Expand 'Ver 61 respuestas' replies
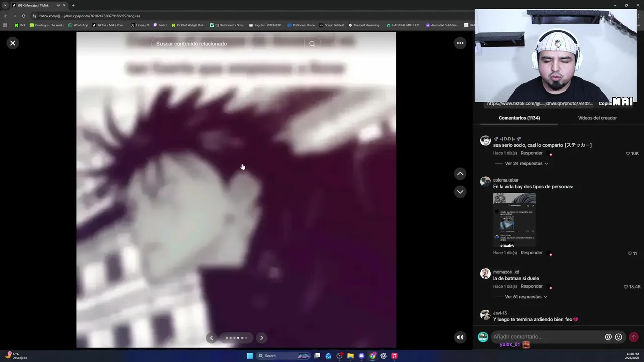 coord(526,297)
